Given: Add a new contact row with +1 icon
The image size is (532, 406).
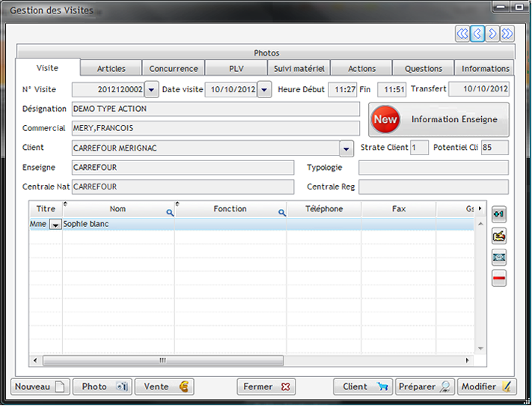Looking at the screenshot, I should click(x=499, y=214).
